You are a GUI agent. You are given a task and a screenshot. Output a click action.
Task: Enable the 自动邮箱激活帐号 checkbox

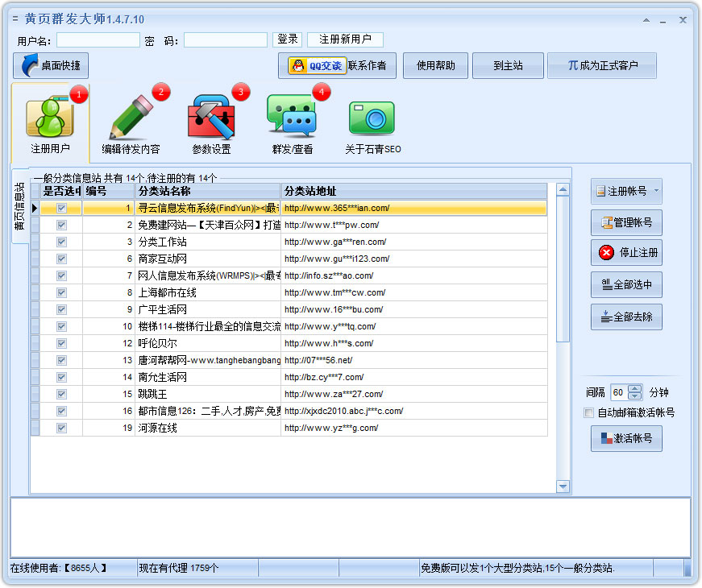[588, 412]
